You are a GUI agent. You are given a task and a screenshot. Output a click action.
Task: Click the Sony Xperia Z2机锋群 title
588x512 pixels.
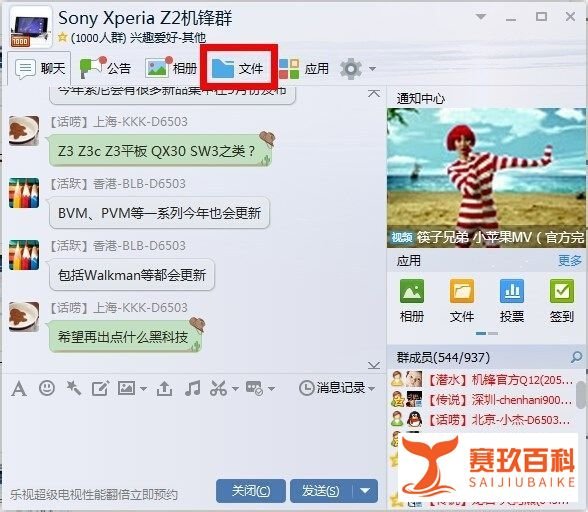(x=145, y=18)
